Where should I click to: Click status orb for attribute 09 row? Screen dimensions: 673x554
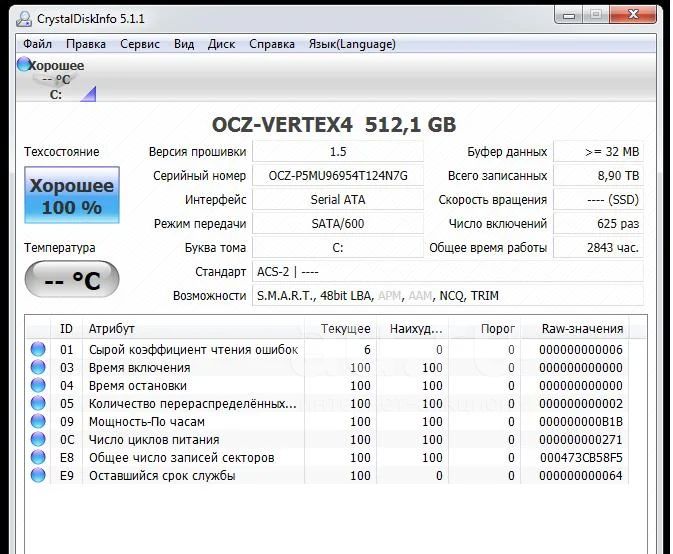coord(38,421)
